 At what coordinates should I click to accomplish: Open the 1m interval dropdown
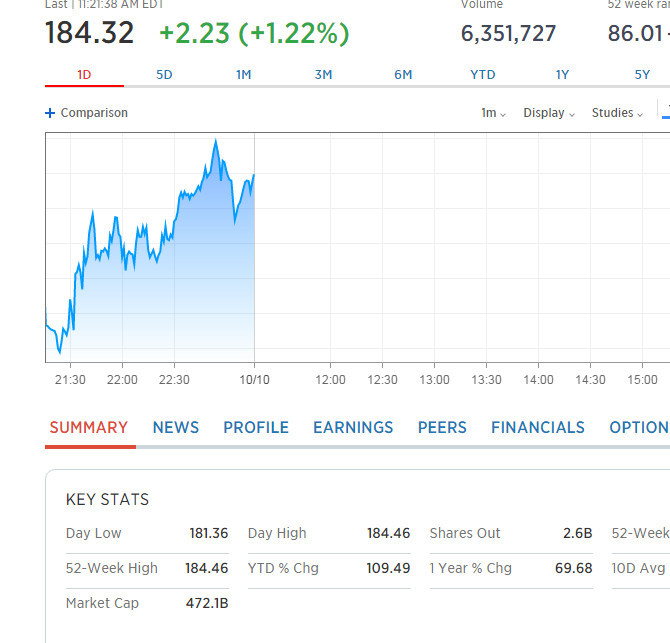[x=493, y=113]
